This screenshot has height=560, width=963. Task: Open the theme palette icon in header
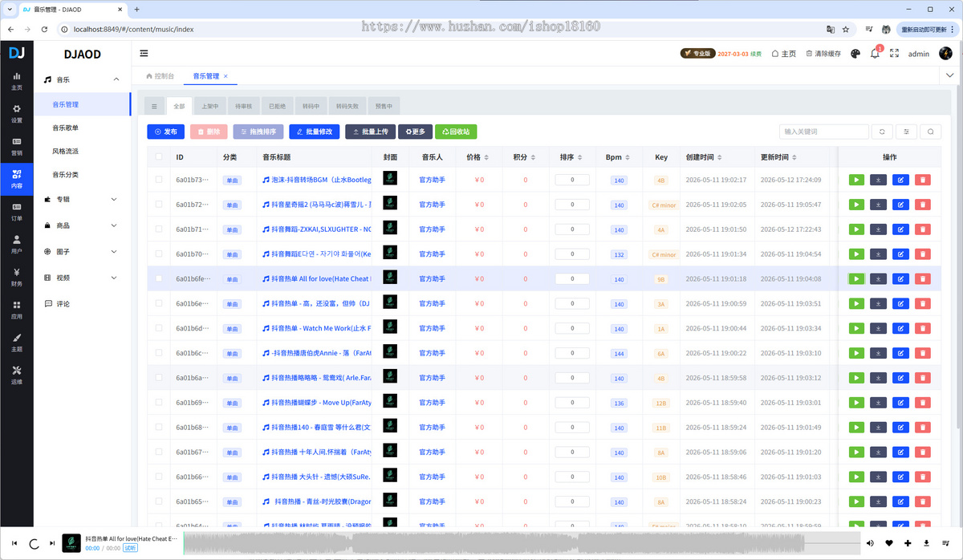tap(855, 54)
